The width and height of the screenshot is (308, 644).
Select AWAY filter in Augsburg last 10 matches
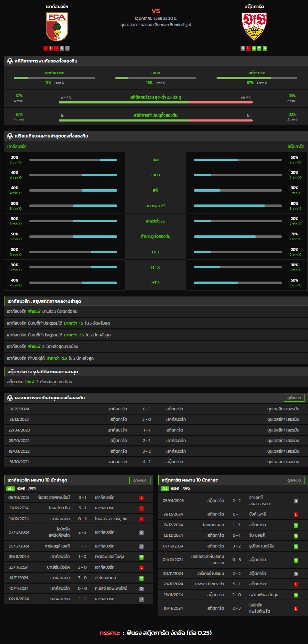click(32, 488)
